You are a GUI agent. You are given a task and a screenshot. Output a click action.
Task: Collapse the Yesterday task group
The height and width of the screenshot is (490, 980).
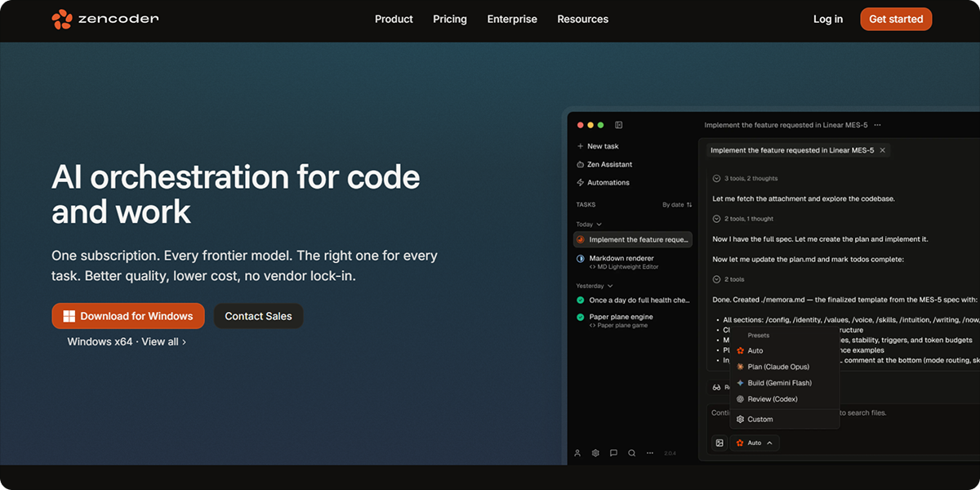[x=595, y=286]
